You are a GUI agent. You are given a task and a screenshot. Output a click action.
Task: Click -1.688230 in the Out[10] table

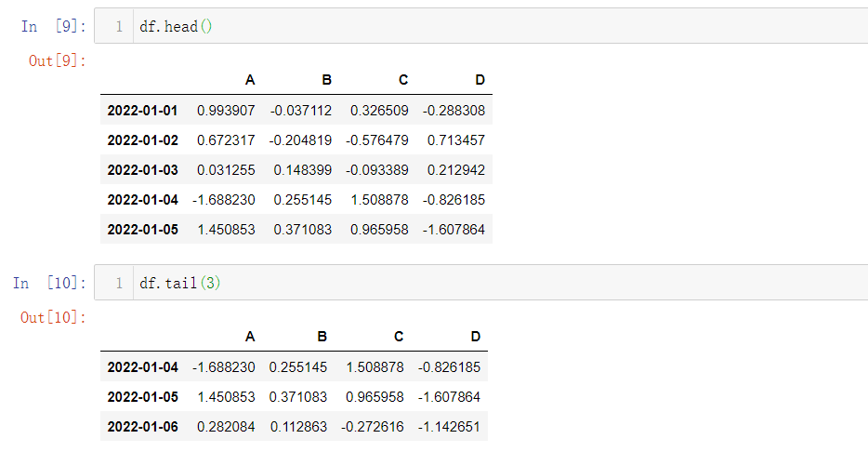click(224, 367)
